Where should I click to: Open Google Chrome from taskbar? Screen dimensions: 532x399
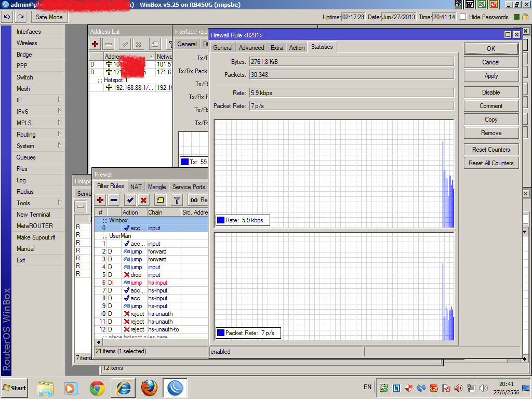click(x=97, y=388)
